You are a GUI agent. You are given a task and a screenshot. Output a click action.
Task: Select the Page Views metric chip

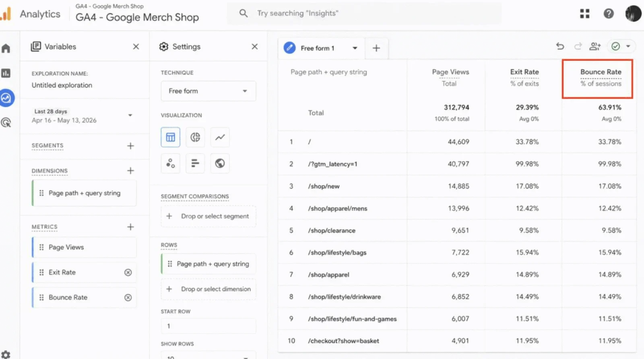[84, 247]
